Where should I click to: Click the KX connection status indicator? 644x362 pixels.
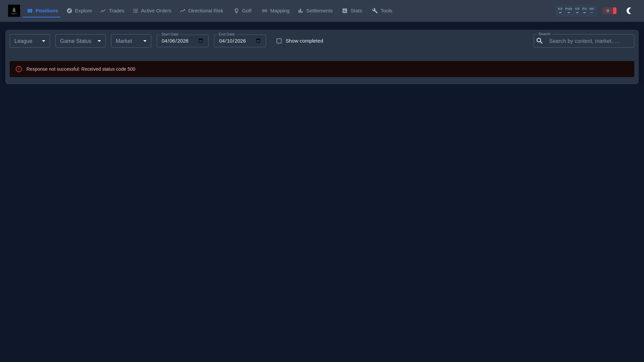[x=560, y=11]
